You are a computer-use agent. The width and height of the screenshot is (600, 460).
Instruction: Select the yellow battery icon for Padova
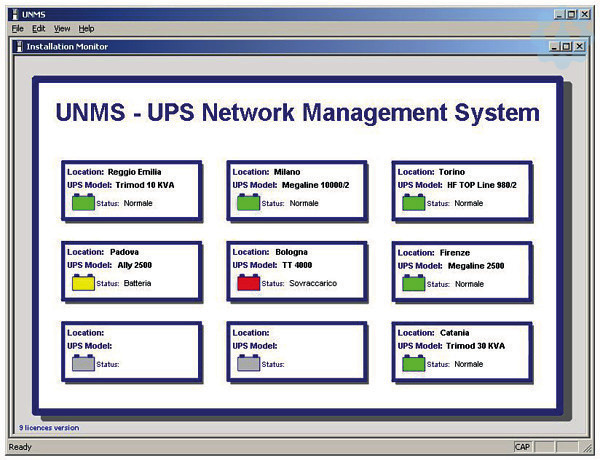[83, 283]
